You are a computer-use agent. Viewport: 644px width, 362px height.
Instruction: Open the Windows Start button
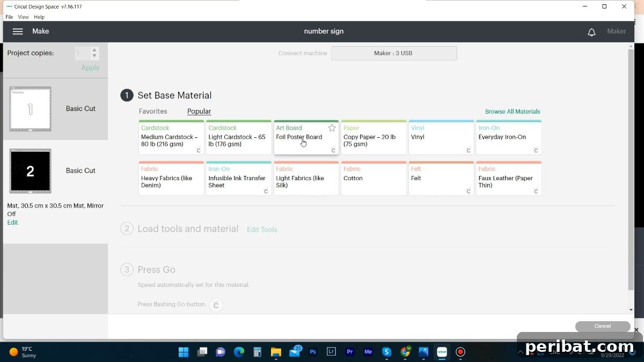[184, 352]
